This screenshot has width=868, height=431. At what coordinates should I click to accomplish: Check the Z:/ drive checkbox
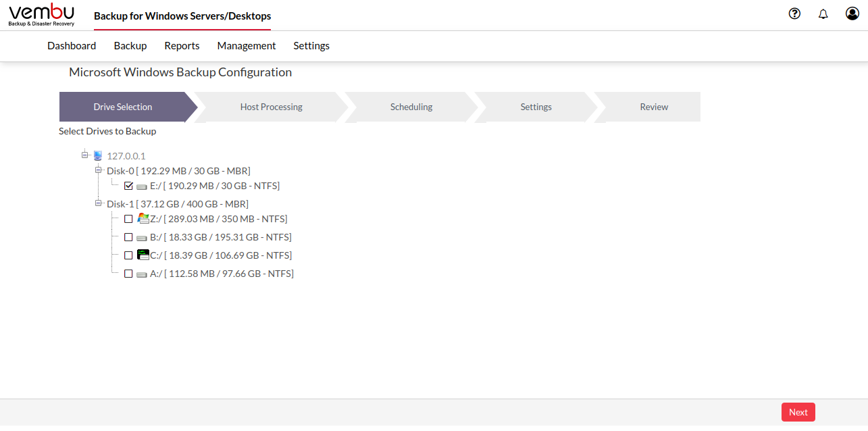[128, 219]
